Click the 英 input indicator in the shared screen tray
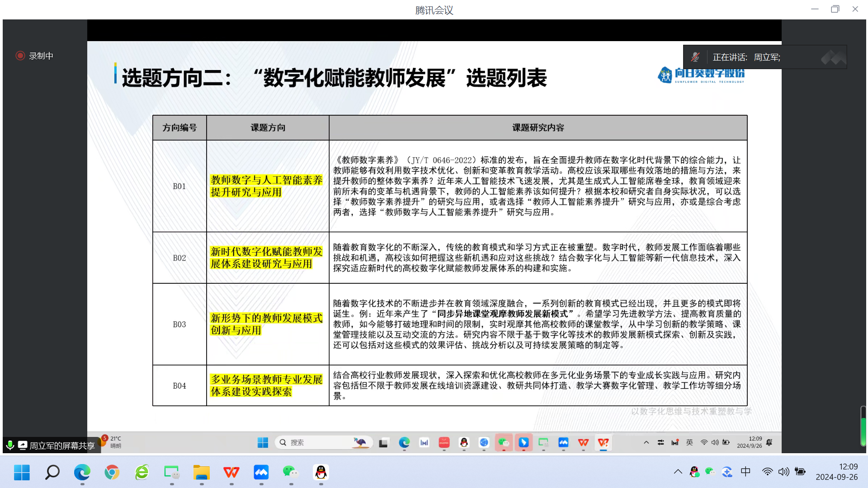Image resolution: width=868 pixels, height=488 pixels. click(689, 442)
